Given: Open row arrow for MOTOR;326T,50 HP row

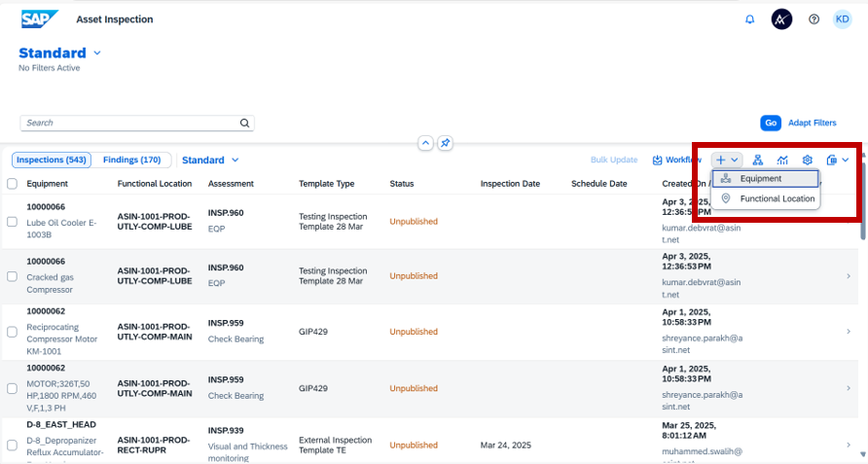Looking at the screenshot, I should point(849,388).
